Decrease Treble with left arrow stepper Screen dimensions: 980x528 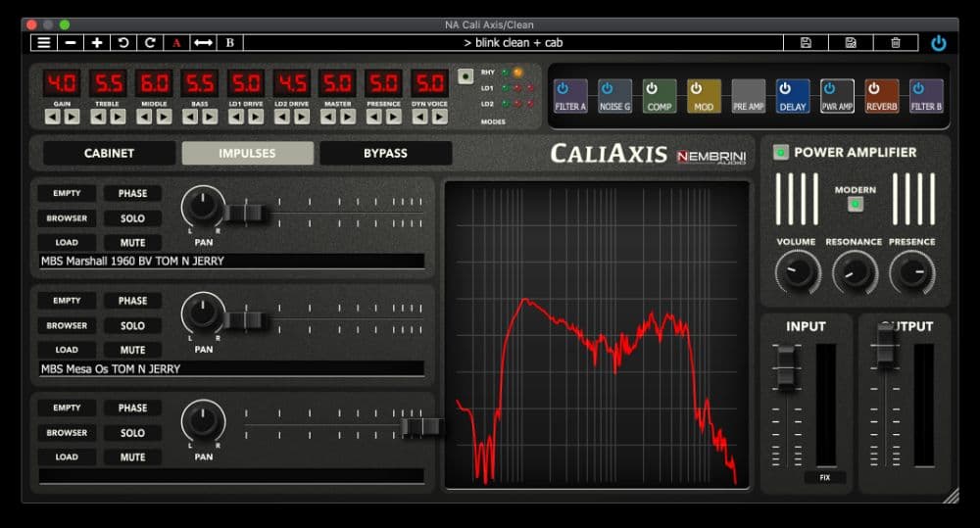coord(98,117)
